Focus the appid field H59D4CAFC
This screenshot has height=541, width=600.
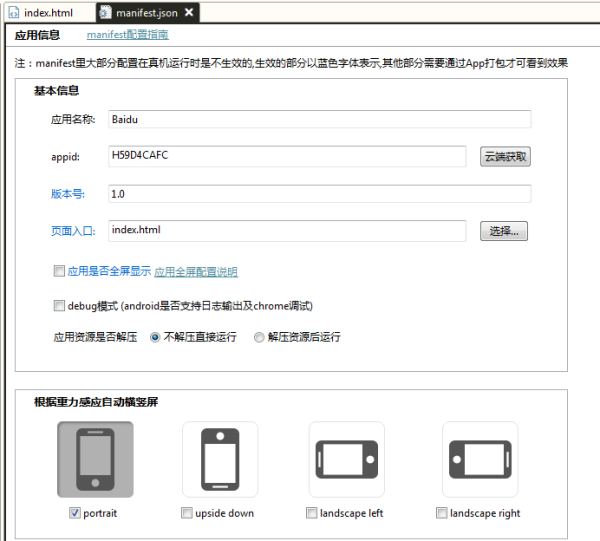(x=287, y=156)
